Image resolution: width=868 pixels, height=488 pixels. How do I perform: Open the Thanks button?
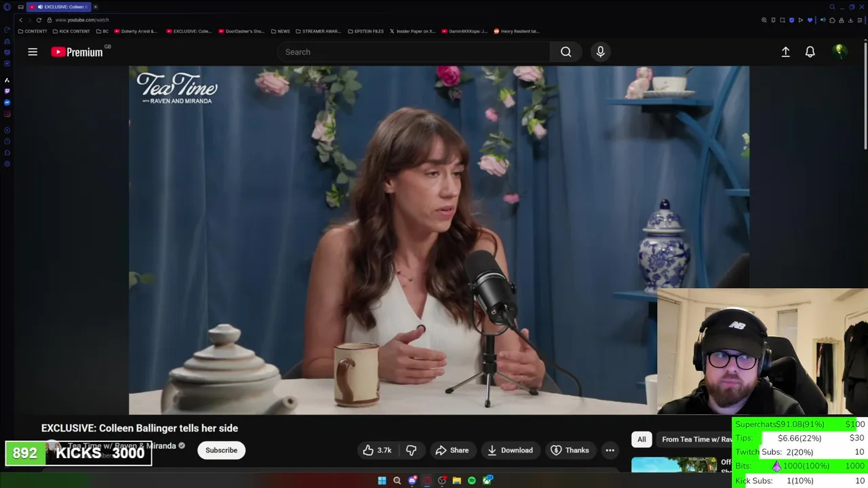570,450
